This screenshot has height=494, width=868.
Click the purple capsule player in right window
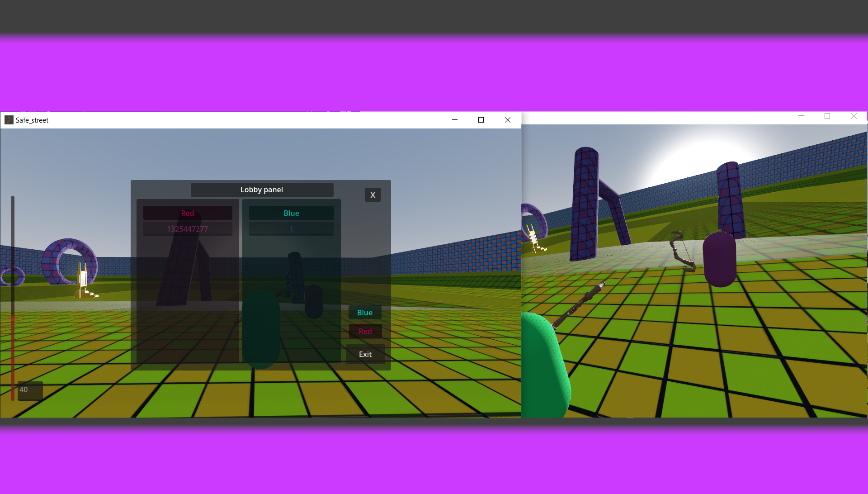[719, 260]
